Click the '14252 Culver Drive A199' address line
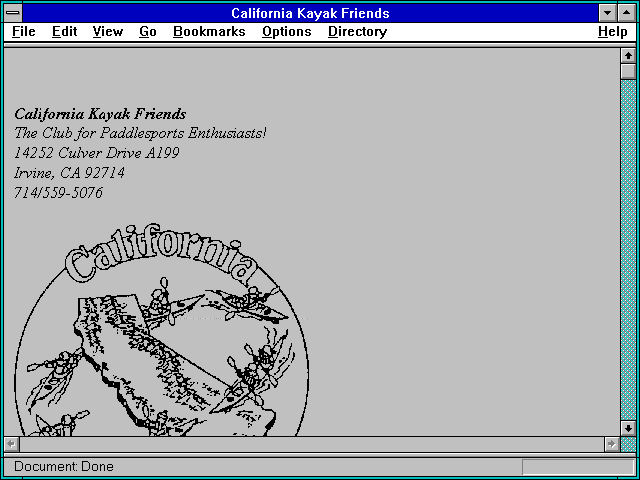 (x=97, y=153)
